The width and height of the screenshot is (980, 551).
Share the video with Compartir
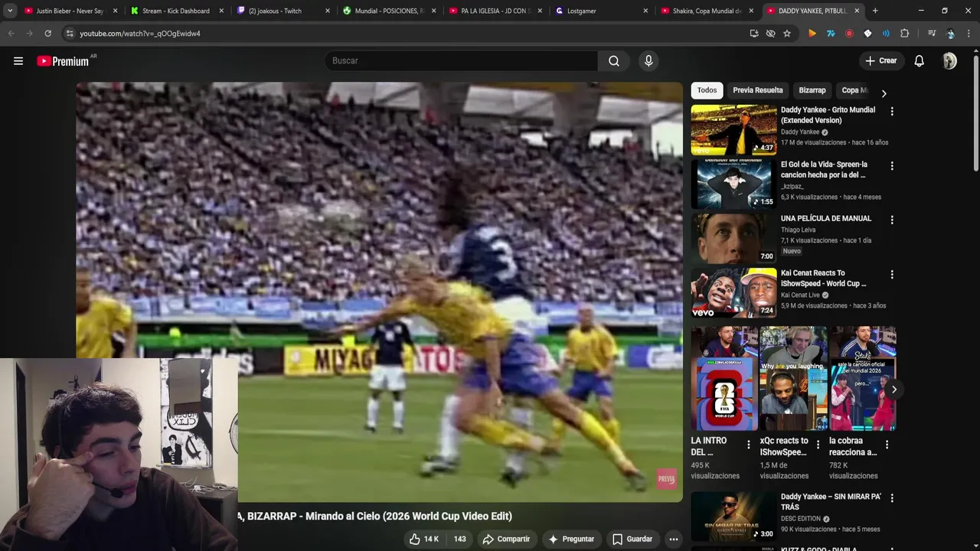[506, 539]
